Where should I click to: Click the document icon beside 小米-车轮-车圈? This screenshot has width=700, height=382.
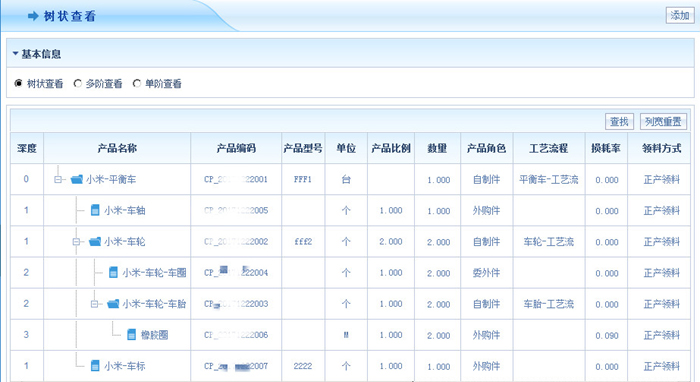click(x=113, y=272)
